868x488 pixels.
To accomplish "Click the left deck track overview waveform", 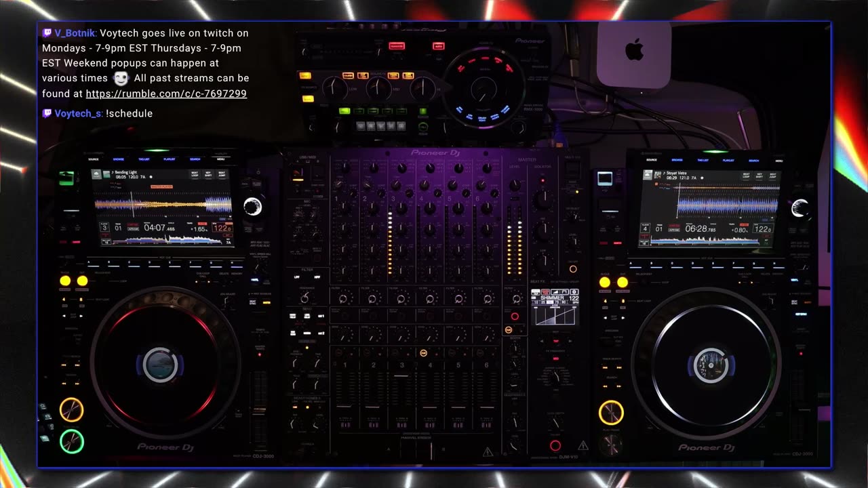I will pos(167,241).
